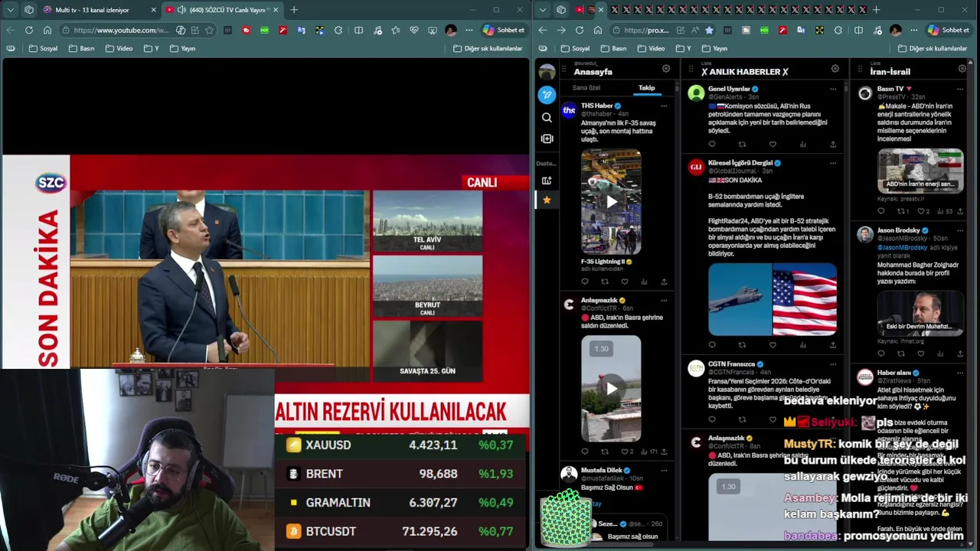
Task: Open new tab in left browser
Action: [x=294, y=10]
